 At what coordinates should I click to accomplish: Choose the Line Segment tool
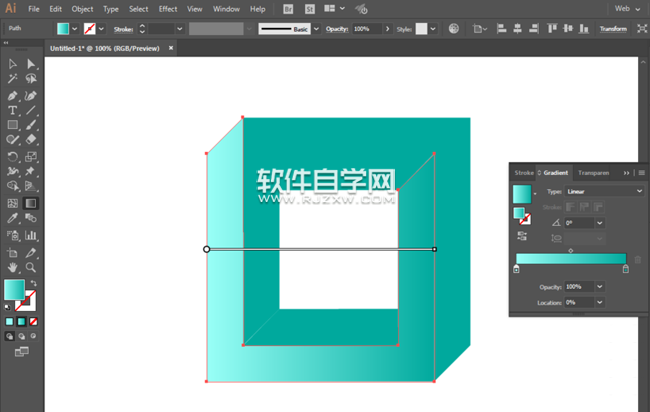tap(31, 110)
